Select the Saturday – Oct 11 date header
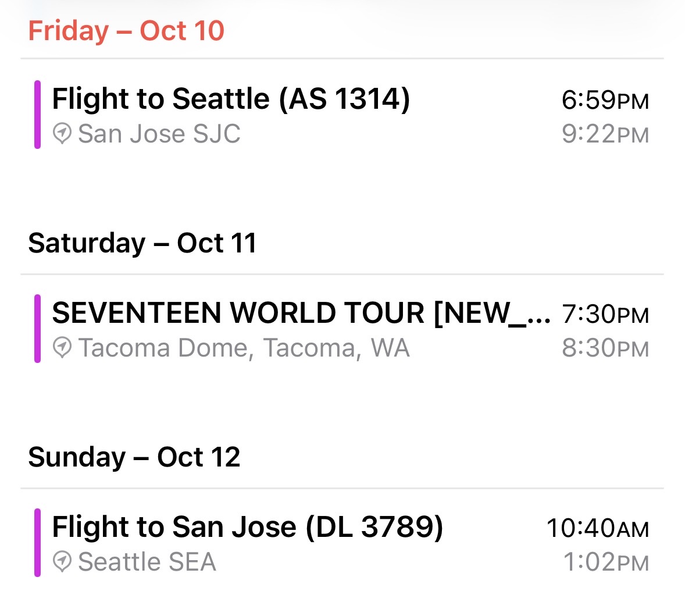The image size is (685, 616). 142,243
